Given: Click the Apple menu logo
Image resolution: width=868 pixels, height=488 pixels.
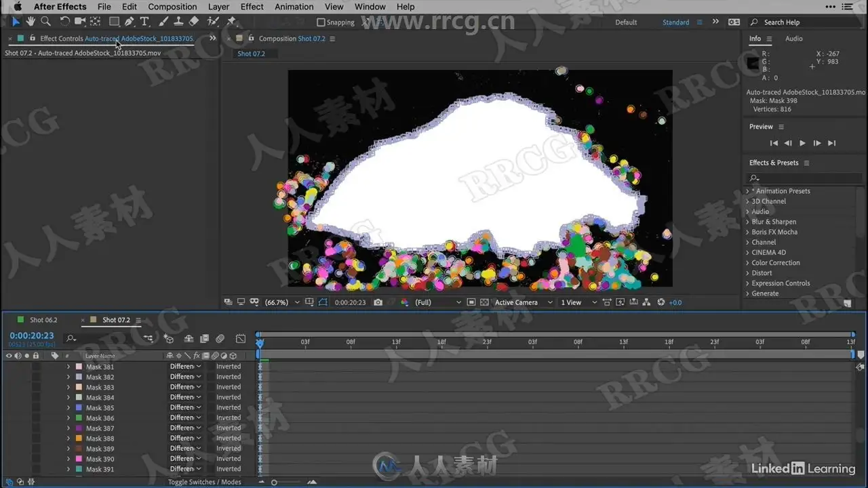Looking at the screenshot, I should tap(18, 7).
